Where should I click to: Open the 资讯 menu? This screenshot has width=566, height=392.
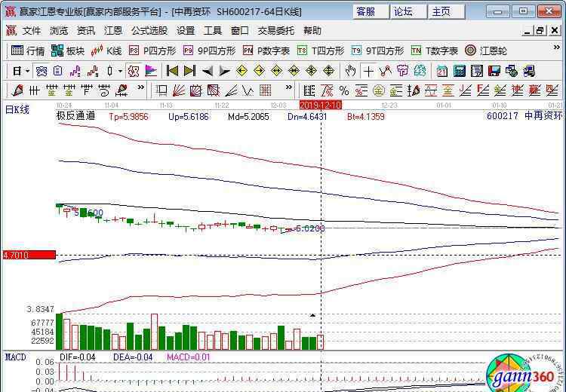coord(86,31)
